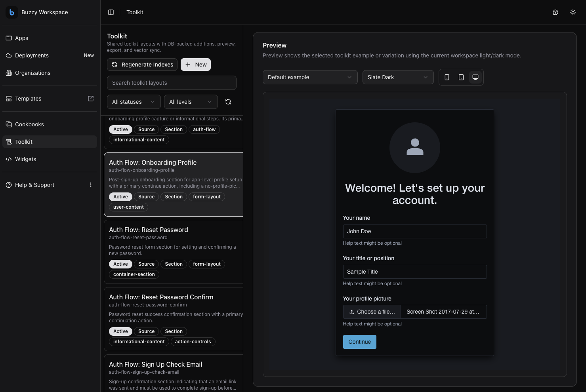Click the Toolkit breadcrumb in header
The image size is (586, 392).
coord(135,12)
